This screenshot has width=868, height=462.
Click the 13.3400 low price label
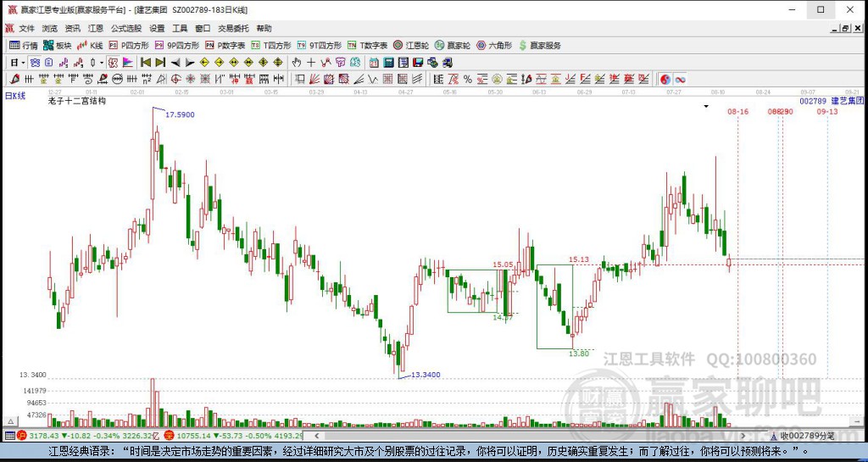pos(426,375)
